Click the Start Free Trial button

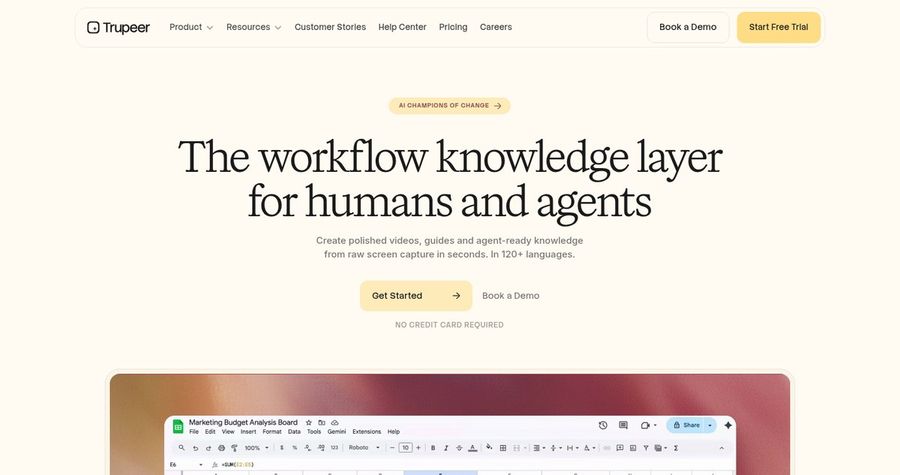pyautogui.click(x=778, y=27)
